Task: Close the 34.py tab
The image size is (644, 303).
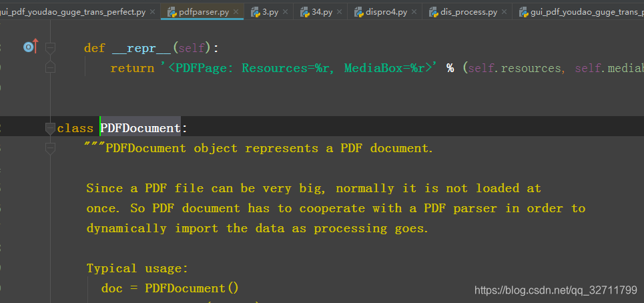Action: (x=339, y=12)
